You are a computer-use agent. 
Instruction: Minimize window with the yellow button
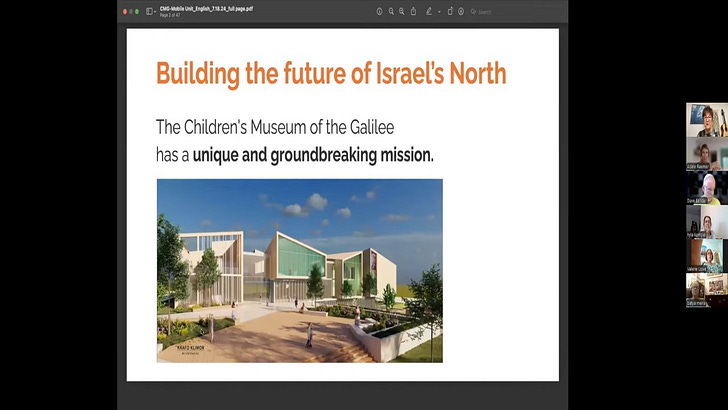(x=131, y=12)
